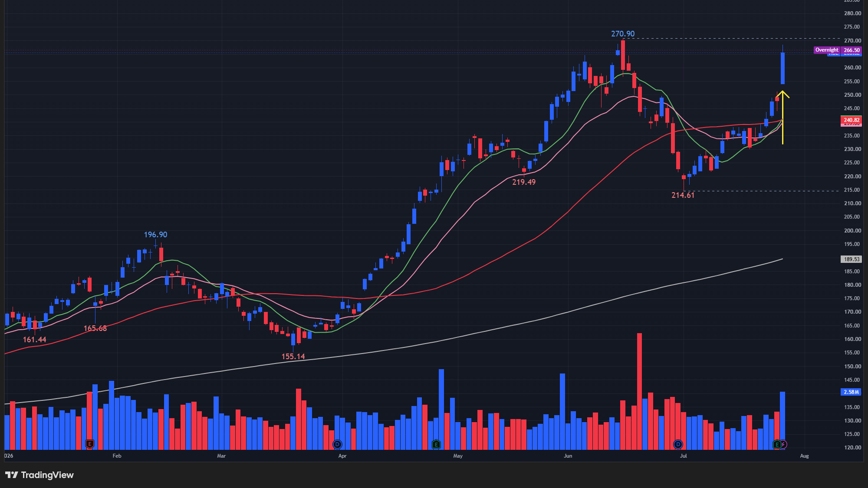Open the dividend D marker near April
Viewport: 868px width, 488px height.
(x=337, y=444)
